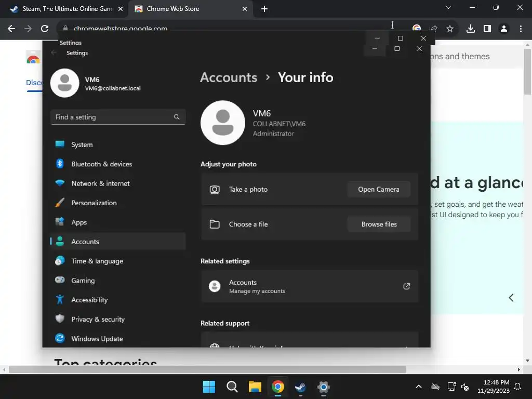This screenshot has width=532, height=399.
Task: Open System settings in sidebar
Action: pos(118,144)
